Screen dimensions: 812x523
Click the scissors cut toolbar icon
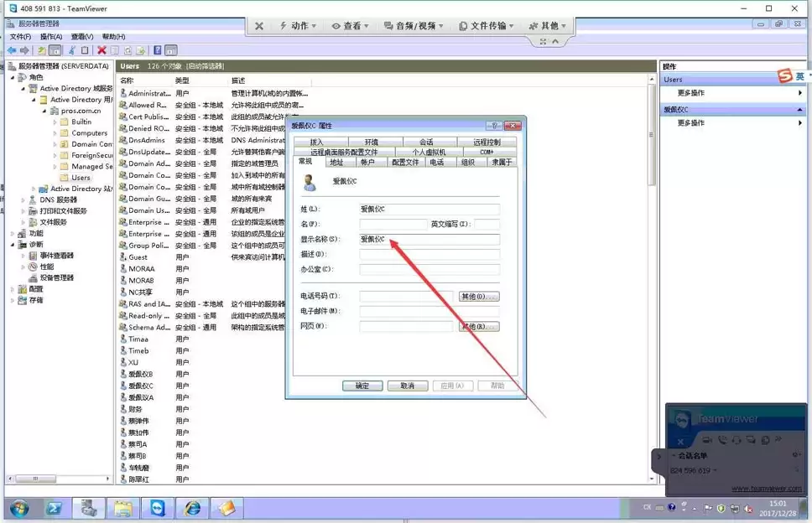point(72,50)
